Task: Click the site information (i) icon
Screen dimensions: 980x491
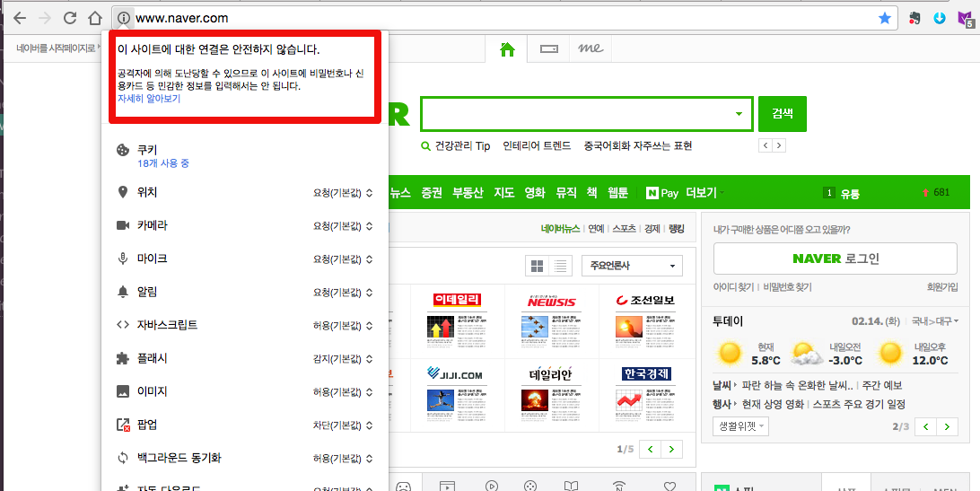Action: point(124,18)
